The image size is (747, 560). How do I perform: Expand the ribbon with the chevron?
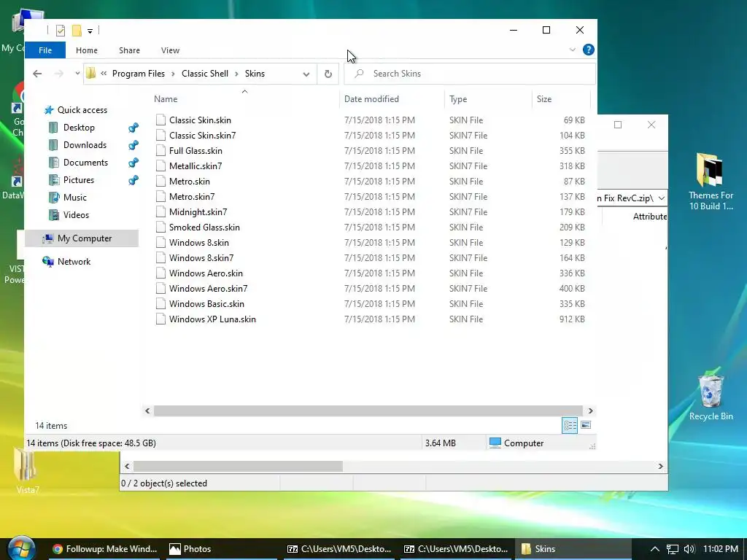[x=572, y=50]
